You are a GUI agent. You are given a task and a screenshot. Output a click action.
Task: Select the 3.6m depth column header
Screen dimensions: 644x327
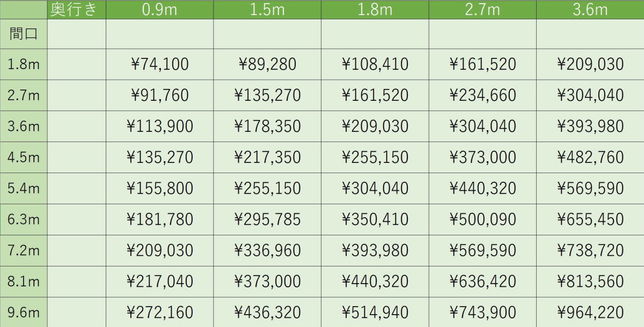tap(590, 10)
